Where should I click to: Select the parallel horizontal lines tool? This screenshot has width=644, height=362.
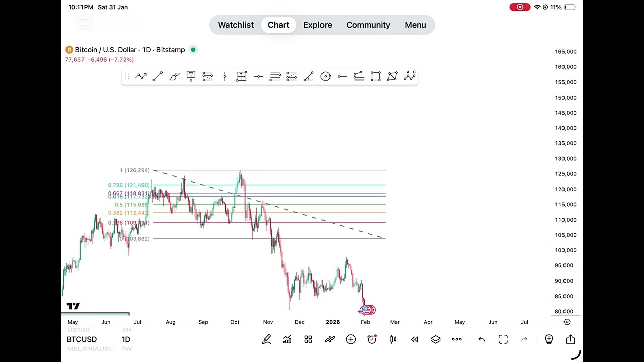pos(275,76)
